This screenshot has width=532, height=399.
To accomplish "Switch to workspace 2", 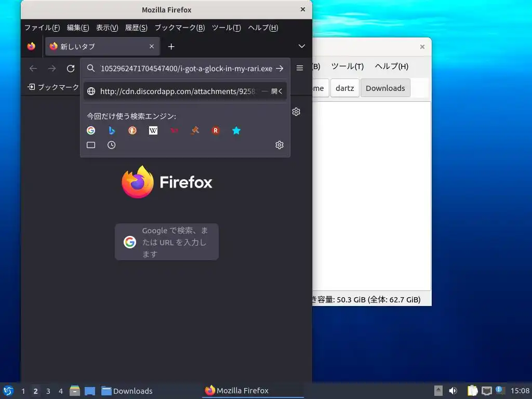I will pos(36,391).
